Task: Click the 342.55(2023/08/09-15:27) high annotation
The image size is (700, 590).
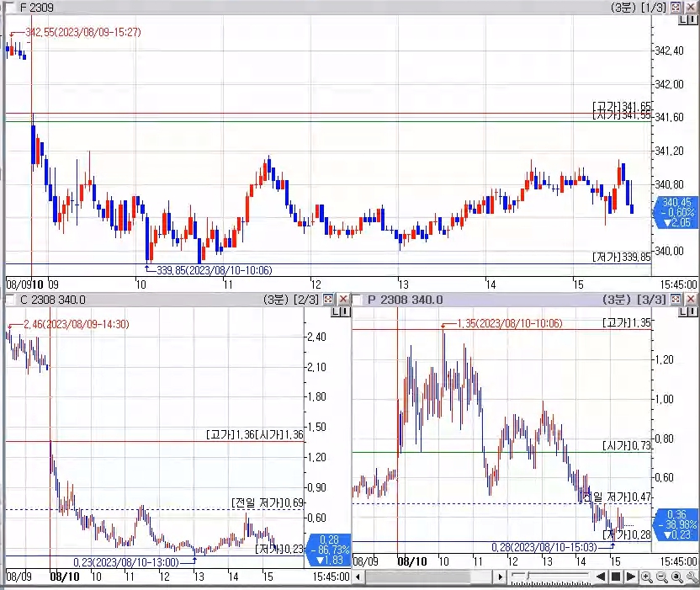Action: 83,32
